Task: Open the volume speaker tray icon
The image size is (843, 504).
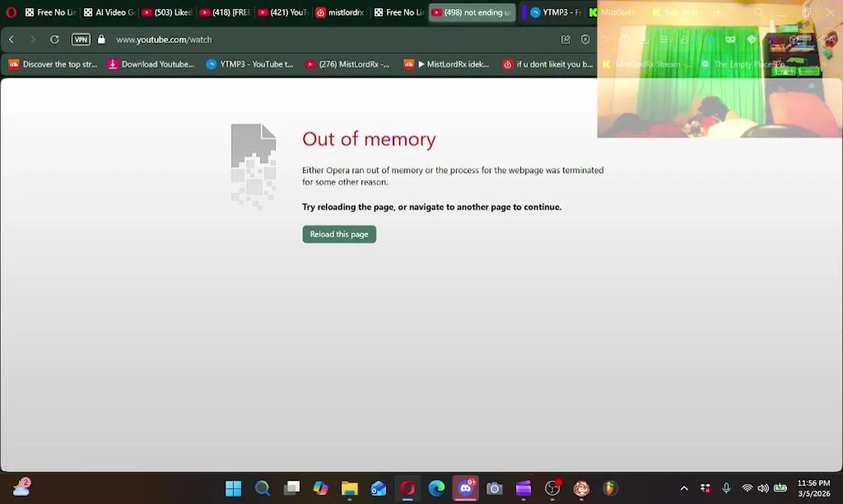Action: [763, 489]
